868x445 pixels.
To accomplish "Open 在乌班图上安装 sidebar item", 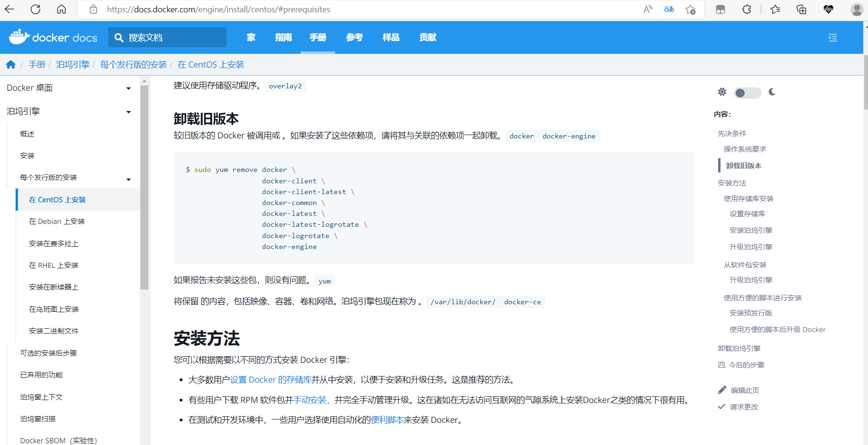I will point(54,309).
